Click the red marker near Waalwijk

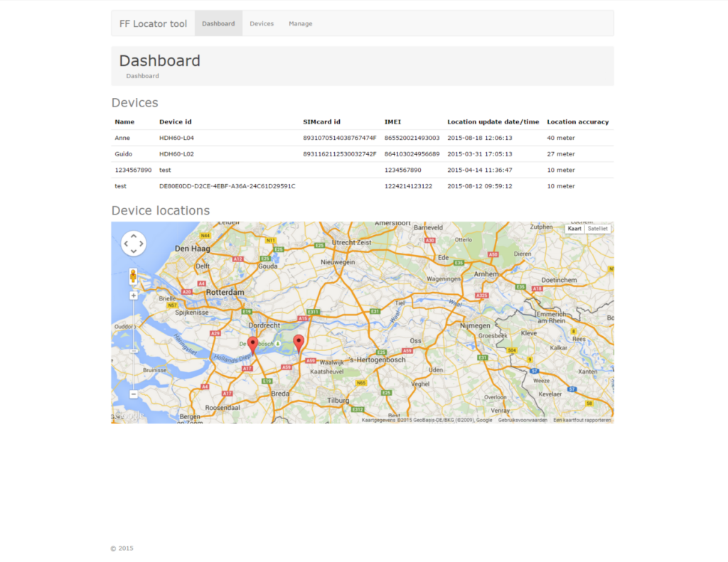pyautogui.click(x=299, y=342)
